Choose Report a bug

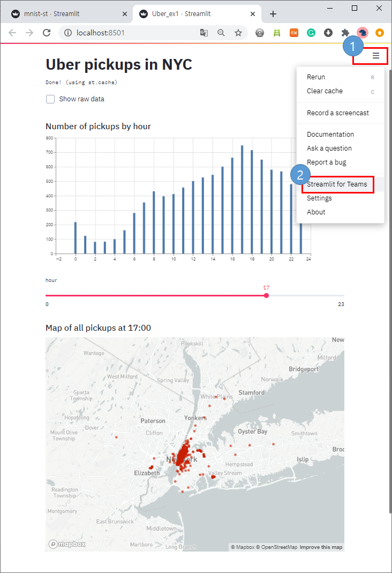(341, 162)
